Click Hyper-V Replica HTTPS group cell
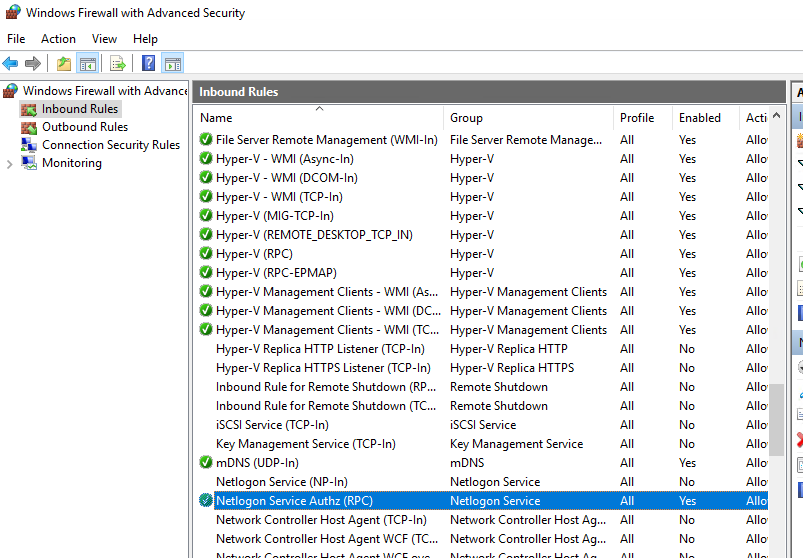This screenshot has height=558, width=803. point(512,368)
